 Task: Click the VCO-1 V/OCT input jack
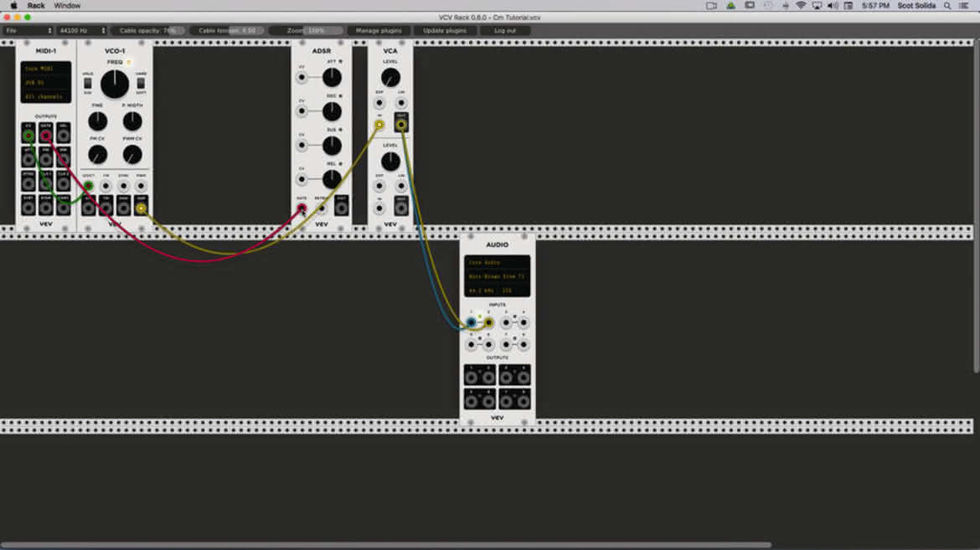coord(88,186)
